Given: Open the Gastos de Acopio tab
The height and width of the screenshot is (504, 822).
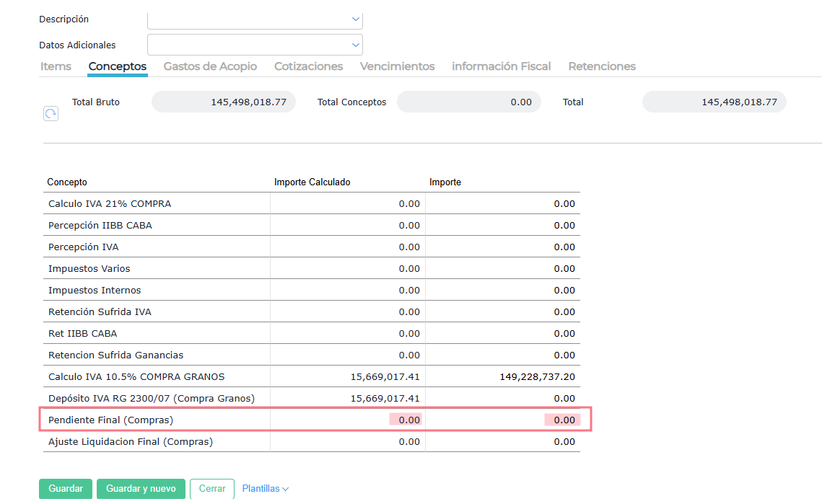Looking at the screenshot, I should (210, 66).
